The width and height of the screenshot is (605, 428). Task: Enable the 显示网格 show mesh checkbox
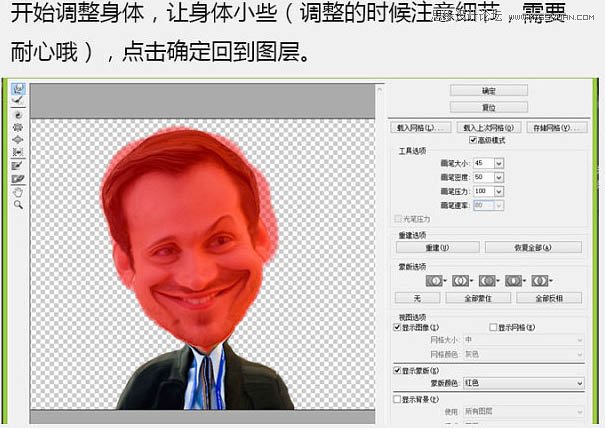tap(493, 327)
